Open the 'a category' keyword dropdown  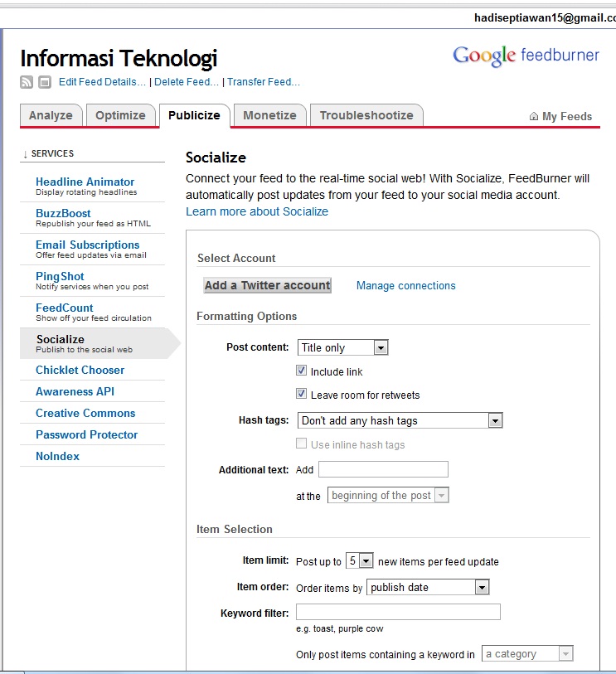(x=527, y=654)
